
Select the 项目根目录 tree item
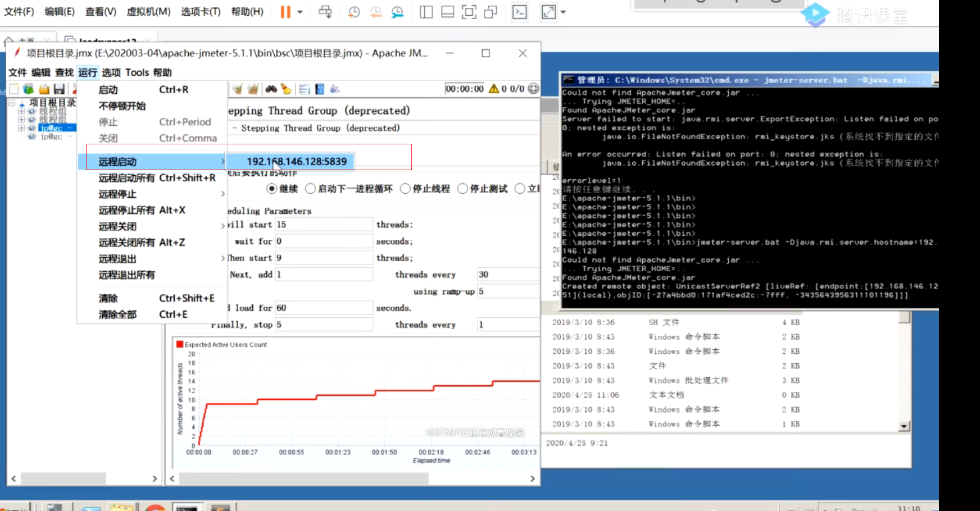(52, 103)
